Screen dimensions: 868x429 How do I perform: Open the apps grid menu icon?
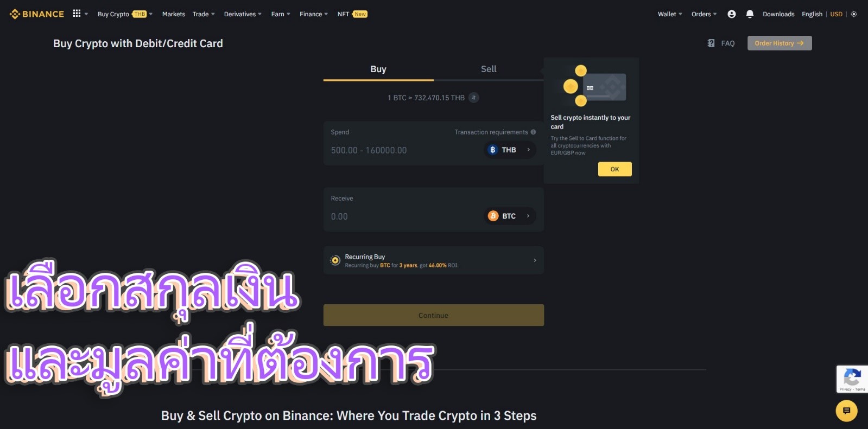click(x=77, y=14)
